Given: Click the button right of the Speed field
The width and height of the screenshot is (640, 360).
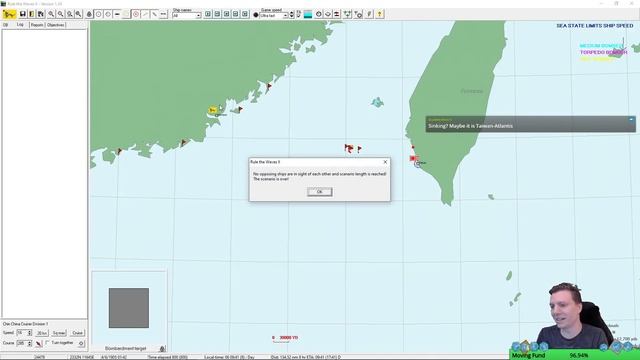Looking at the screenshot, I should click(x=42, y=333).
